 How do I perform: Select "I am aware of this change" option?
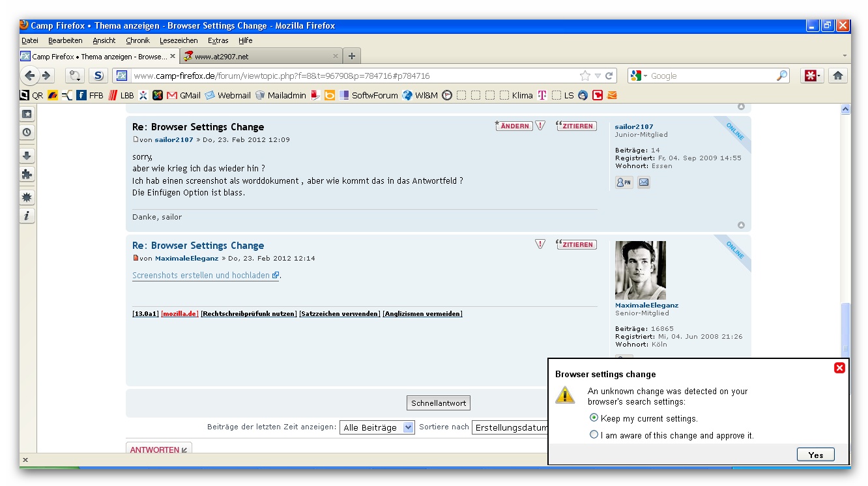click(594, 435)
